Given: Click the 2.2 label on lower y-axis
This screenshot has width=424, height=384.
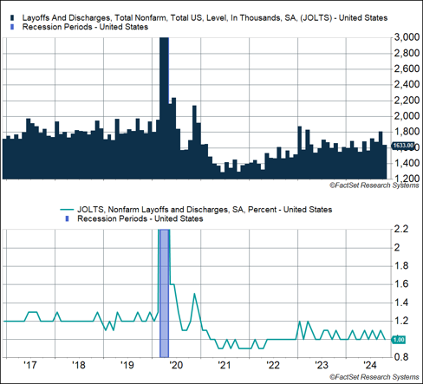Looking at the screenshot, I should point(401,229).
